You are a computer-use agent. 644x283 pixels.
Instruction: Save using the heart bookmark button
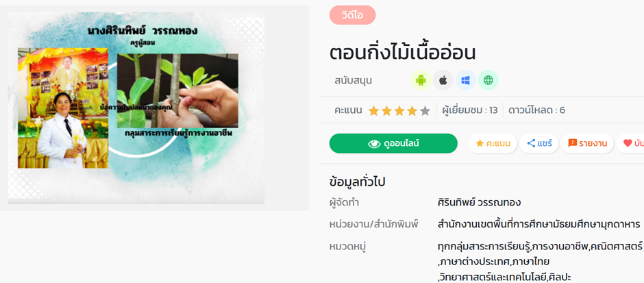pyautogui.click(x=630, y=143)
